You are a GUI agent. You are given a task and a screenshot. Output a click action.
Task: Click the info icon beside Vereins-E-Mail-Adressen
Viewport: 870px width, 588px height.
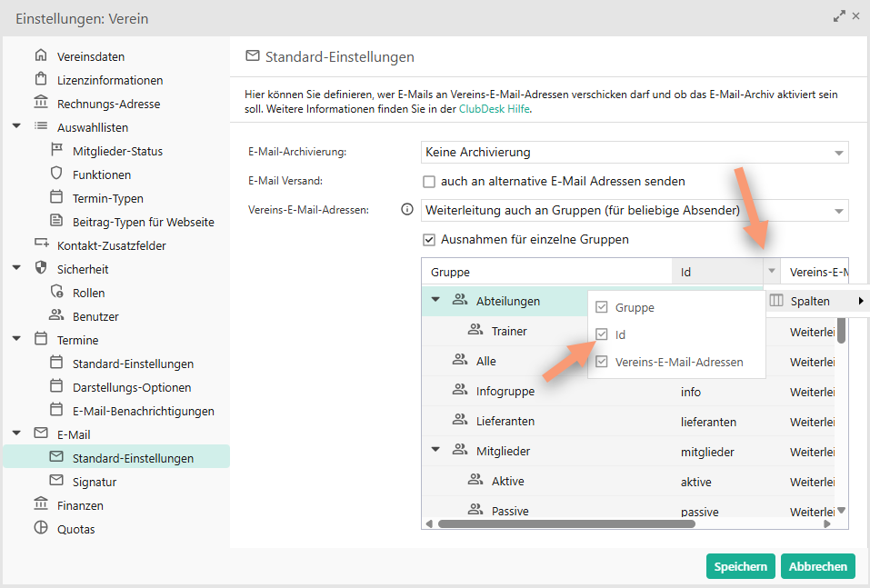[x=407, y=210]
